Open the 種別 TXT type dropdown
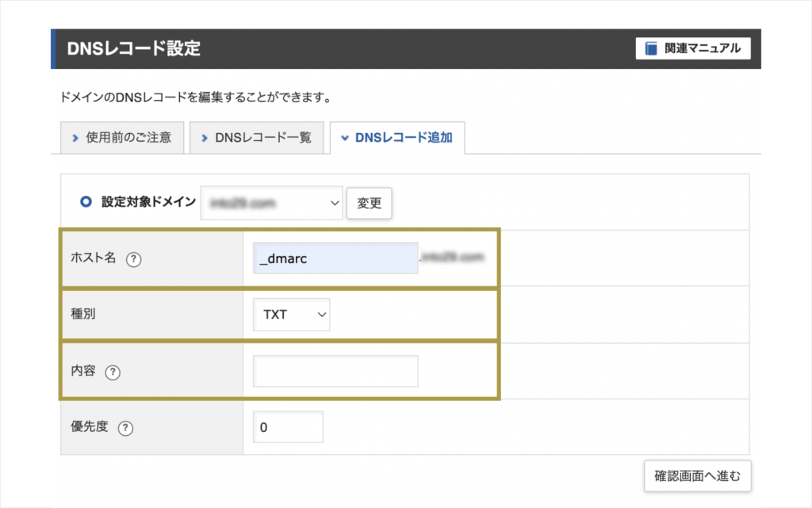This screenshot has height=508, width=812. [x=292, y=315]
